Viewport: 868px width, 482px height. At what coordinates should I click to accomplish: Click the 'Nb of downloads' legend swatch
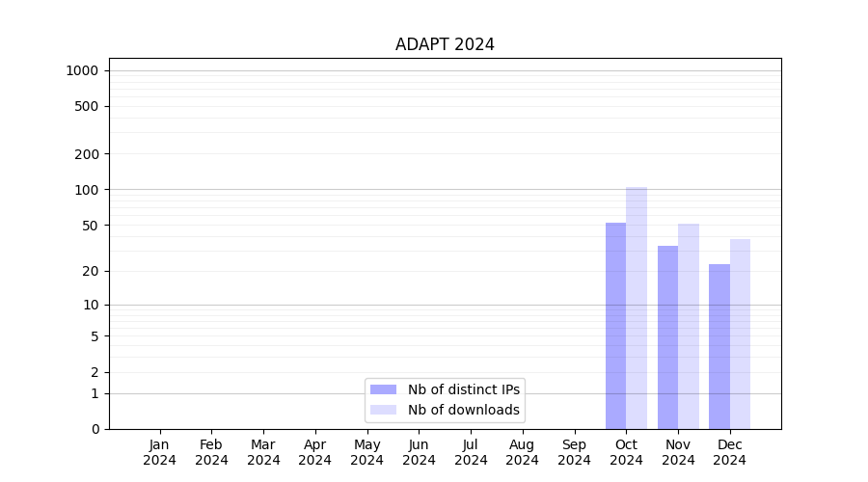383,410
